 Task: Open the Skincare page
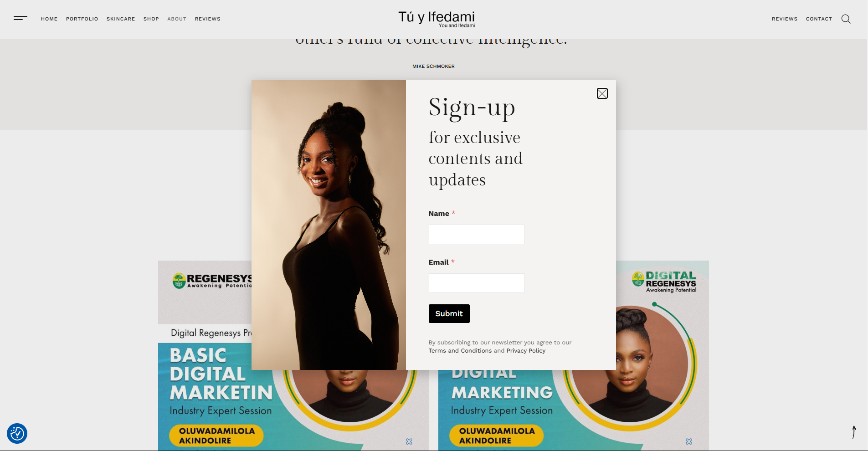tap(121, 19)
